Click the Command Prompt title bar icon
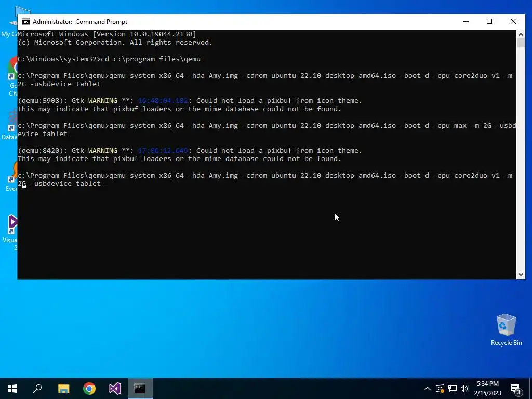Viewport: 532px width, 399px height. [26, 22]
